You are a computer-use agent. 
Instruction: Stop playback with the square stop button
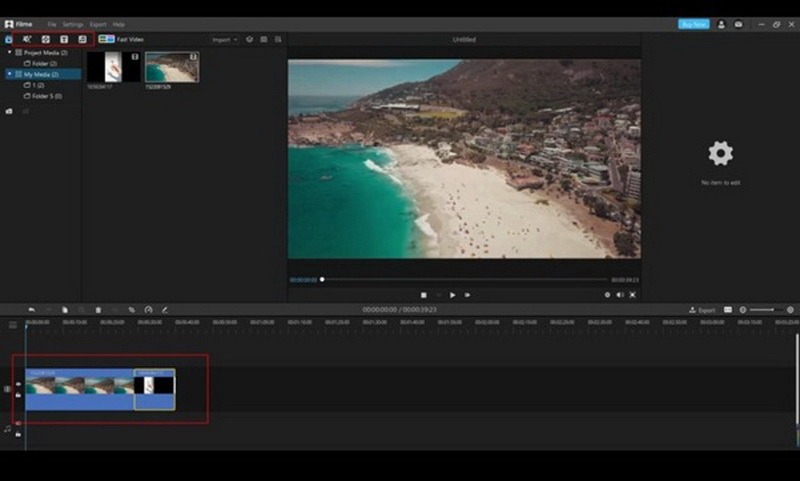[424, 295]
